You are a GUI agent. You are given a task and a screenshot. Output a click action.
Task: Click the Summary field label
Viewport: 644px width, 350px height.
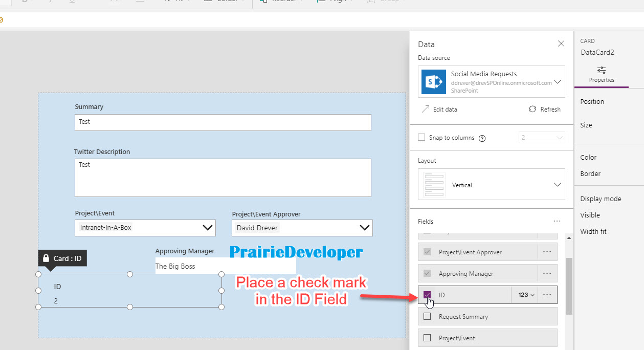coord(89,107)
